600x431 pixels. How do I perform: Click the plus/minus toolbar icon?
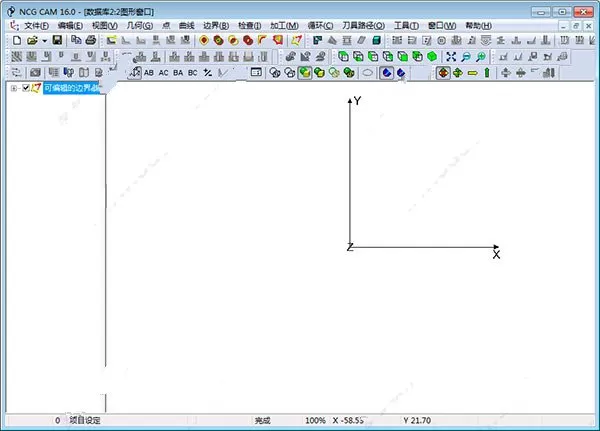point(208,72)
